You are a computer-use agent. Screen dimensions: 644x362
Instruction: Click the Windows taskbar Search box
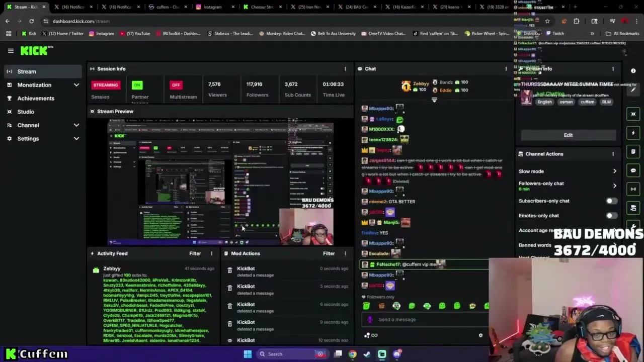292,354
